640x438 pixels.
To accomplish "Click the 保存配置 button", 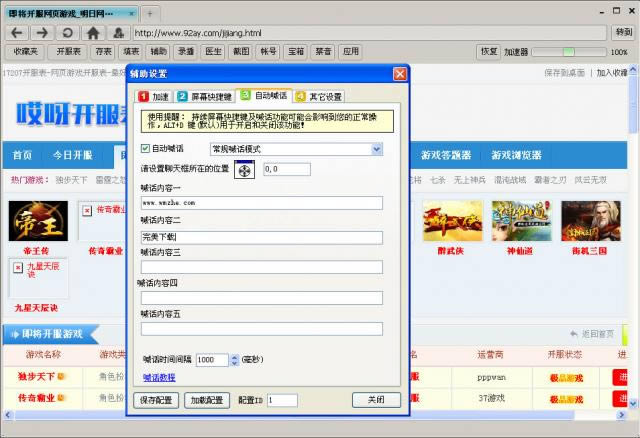I will pos(155,400).
